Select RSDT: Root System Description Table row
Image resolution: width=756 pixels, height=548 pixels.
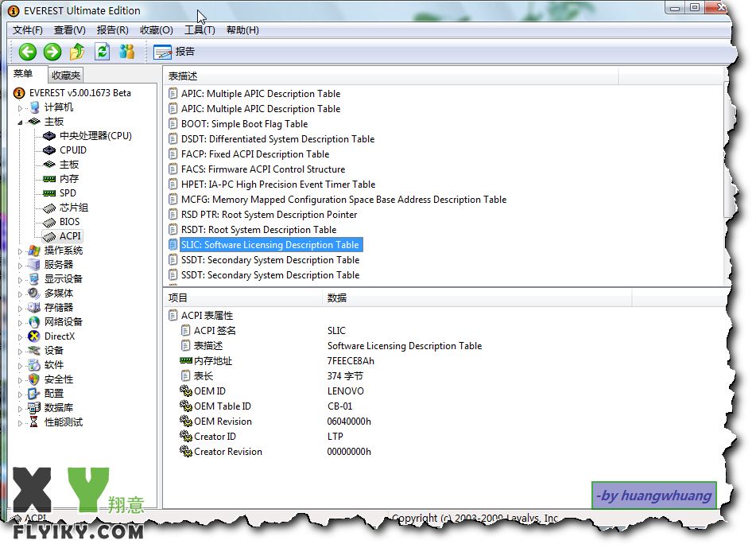pos(258,230)
